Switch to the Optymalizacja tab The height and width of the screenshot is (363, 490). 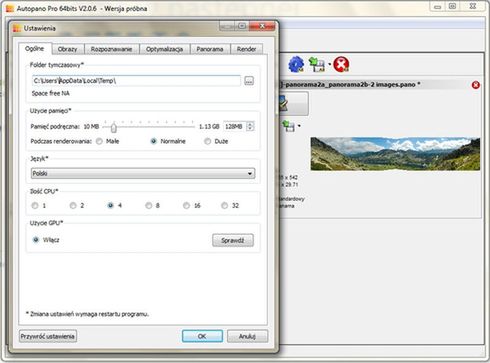[164, 49]
